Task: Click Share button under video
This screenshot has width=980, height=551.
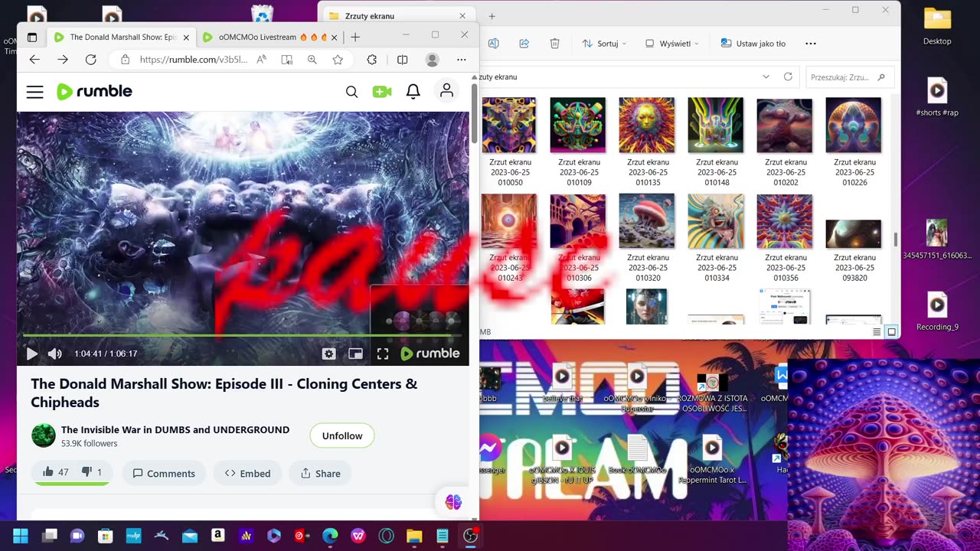Action: click(x=320, y=473)
